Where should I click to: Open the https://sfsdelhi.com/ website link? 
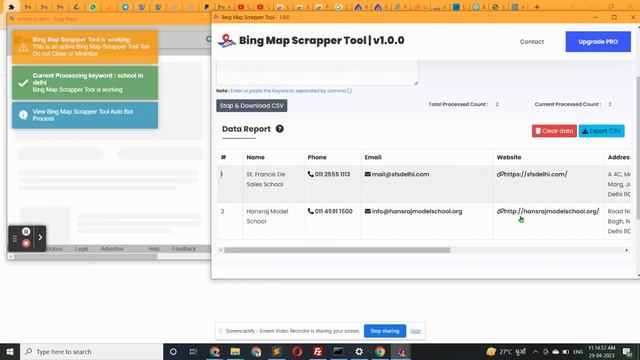[x=532, y=174]
